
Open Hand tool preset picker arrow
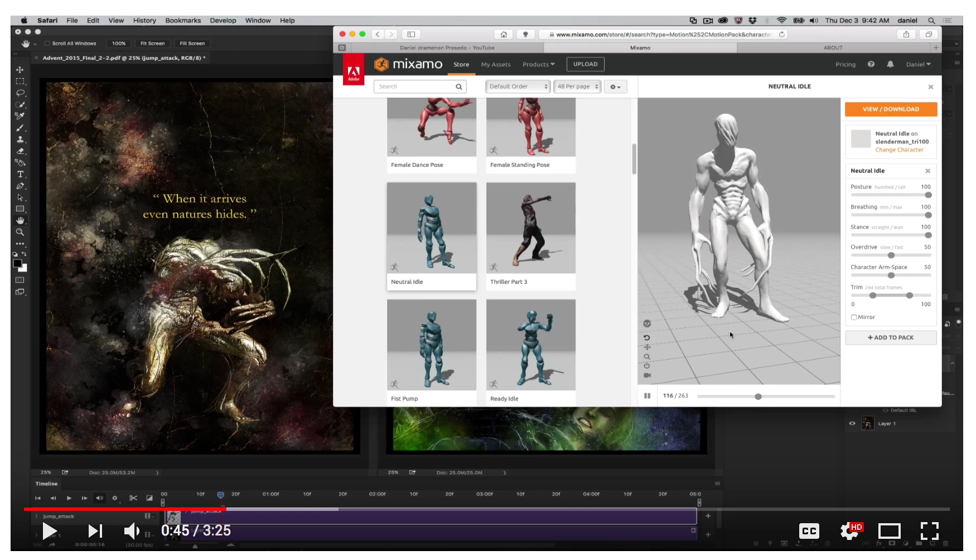[x=35, y=44]
